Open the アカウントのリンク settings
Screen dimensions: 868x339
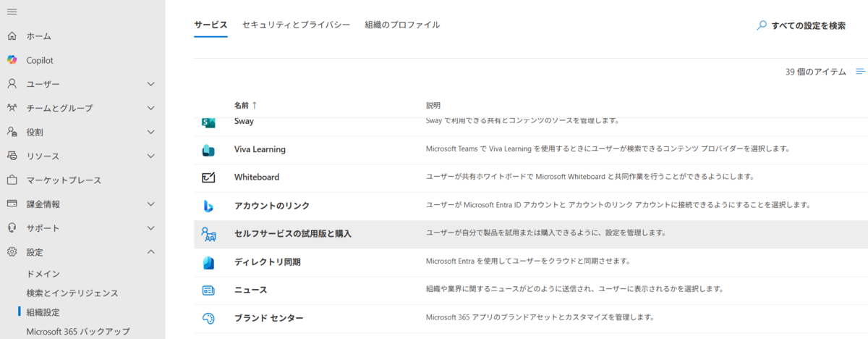point(272,206)
